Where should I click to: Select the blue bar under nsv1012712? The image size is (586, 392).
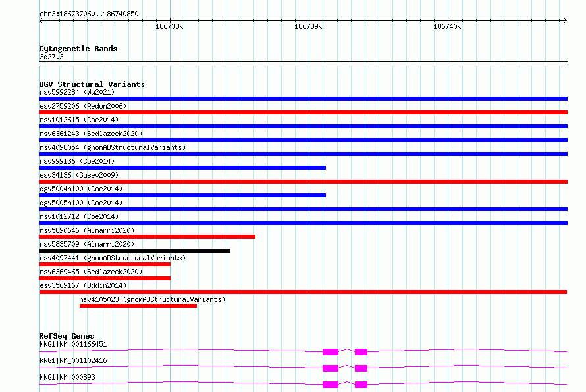point(303,223)
